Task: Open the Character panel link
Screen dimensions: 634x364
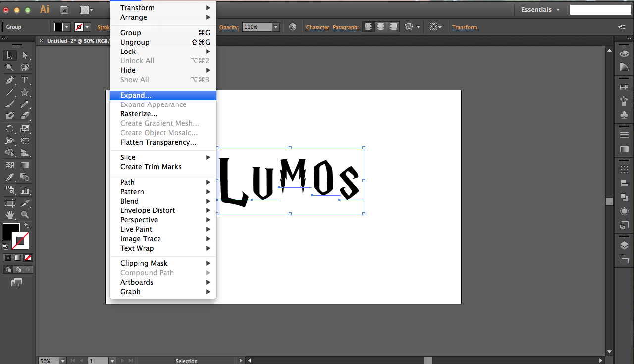Action: coord(317,27)
